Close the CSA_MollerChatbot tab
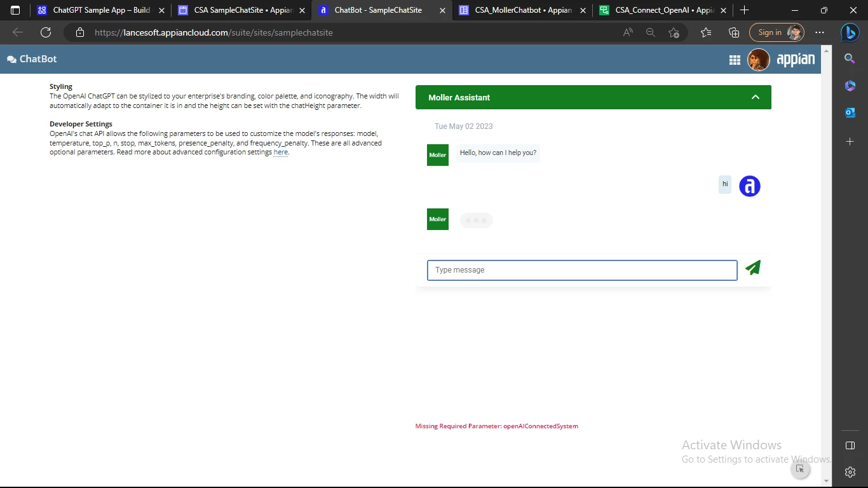868x488 pixels. [x=583, y=10]
